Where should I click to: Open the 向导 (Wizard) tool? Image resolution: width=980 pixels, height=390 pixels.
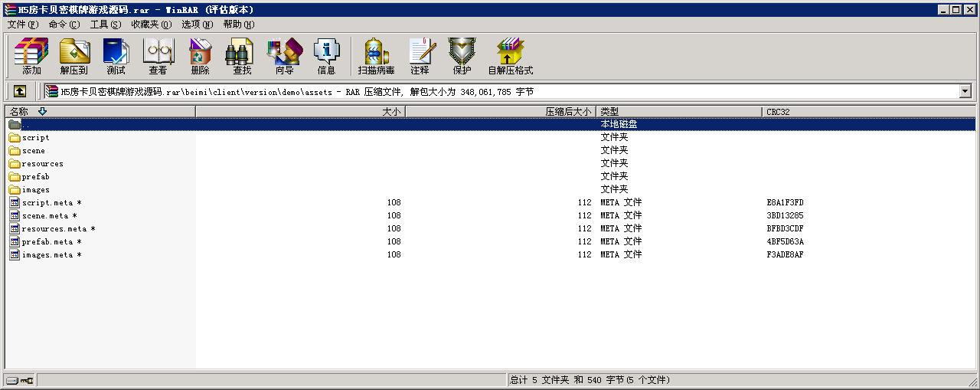click(284, 57)
